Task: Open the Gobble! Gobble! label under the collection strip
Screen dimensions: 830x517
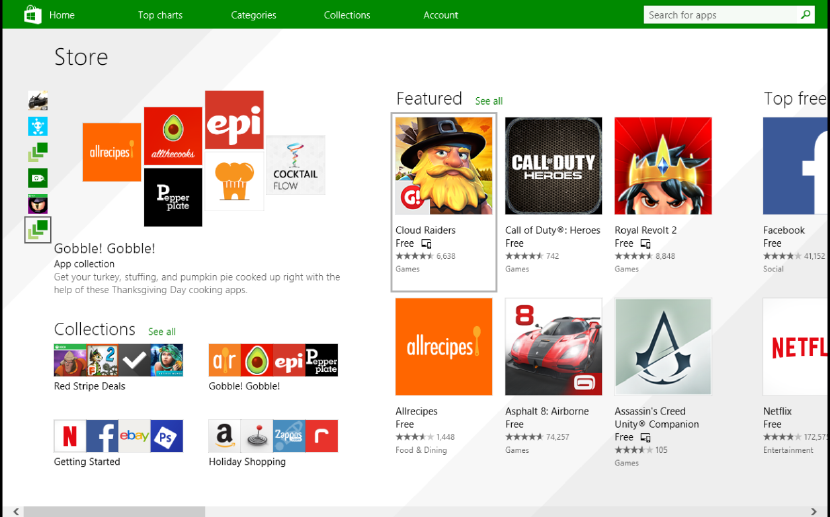Action: point(244,386)
